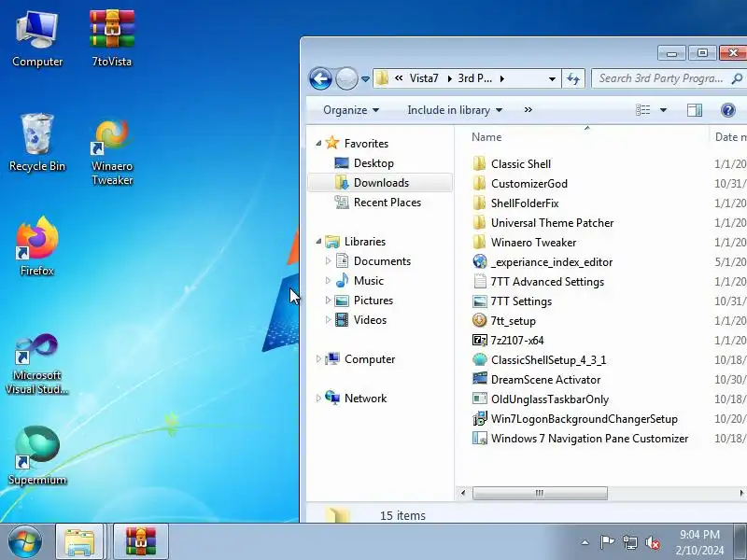This screenshot has height=560, width=747.
Task: Expand the view options dropdown arrow
Action: tap(663, 110)
